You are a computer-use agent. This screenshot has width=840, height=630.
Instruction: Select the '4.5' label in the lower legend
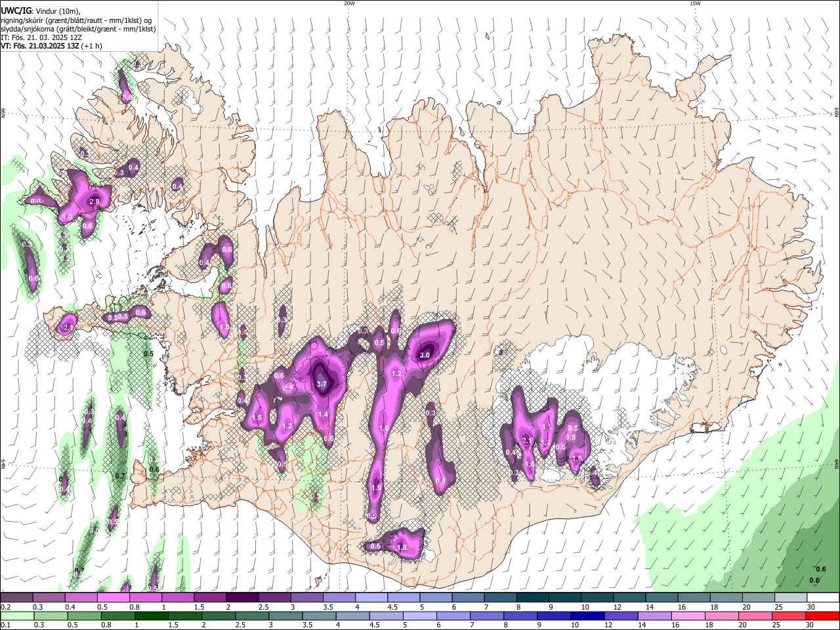point(375,625)
